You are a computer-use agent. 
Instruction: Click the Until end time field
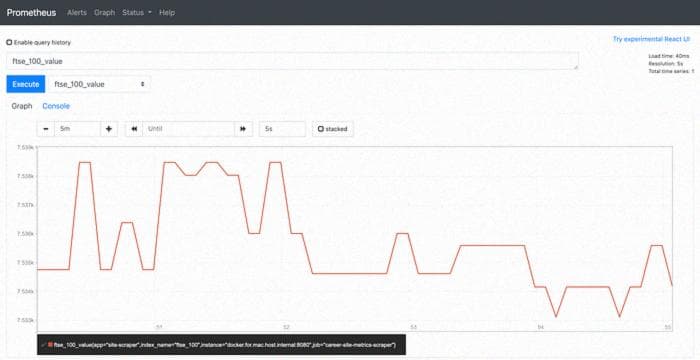point(188,129)
